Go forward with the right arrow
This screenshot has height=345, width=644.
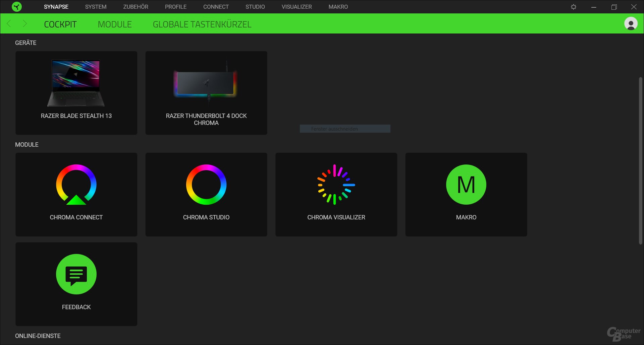(24, 24)
